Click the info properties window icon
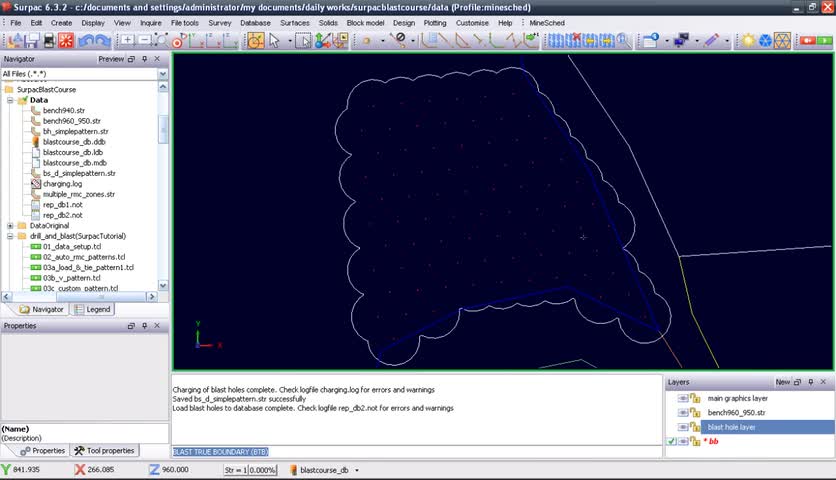 point(650,41)
